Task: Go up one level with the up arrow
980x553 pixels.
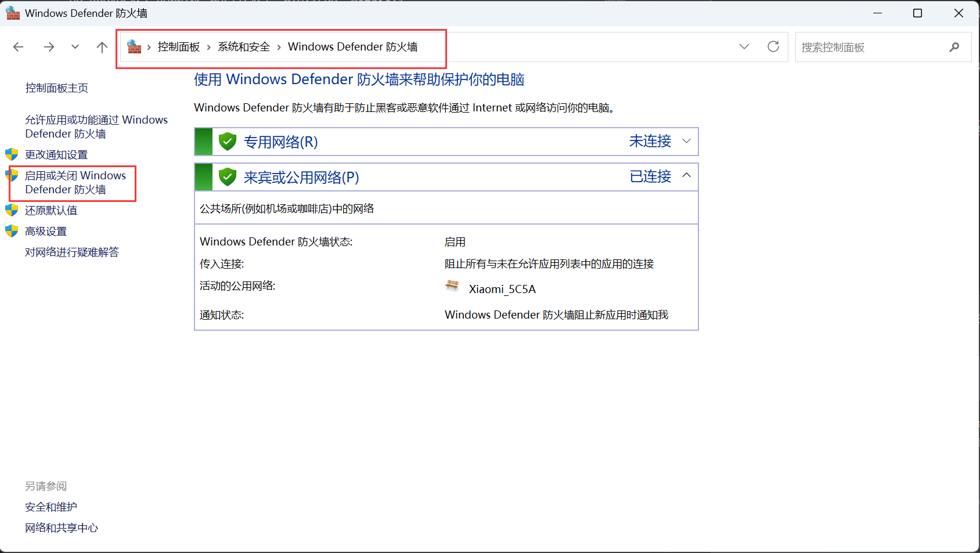Action: (102, 47)
